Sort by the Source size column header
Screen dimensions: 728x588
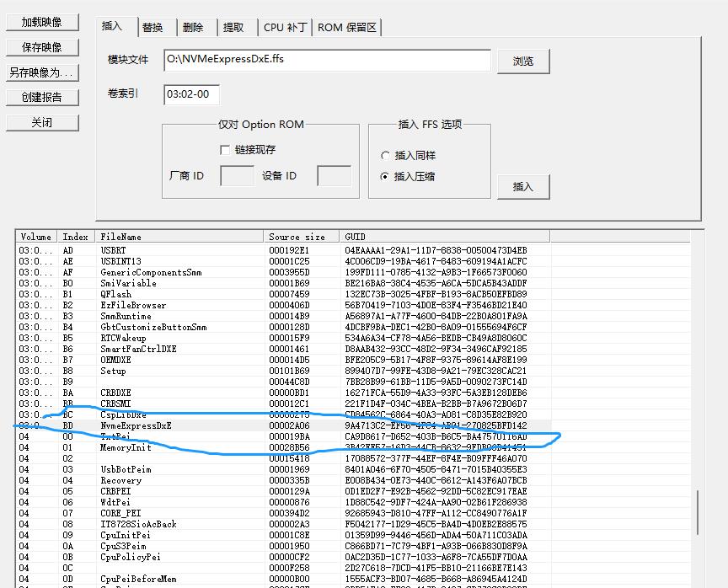[302, 237]
